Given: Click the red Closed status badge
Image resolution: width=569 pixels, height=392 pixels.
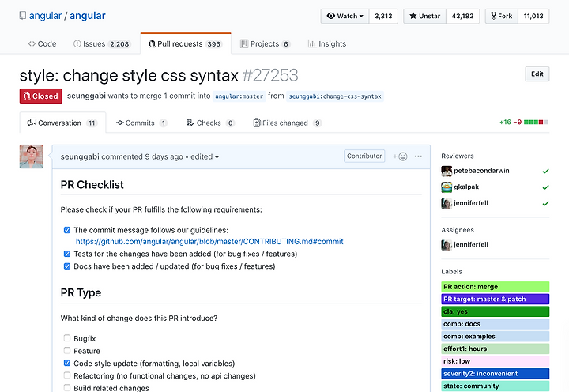Looking at the screenshot, I should (40, 96).
